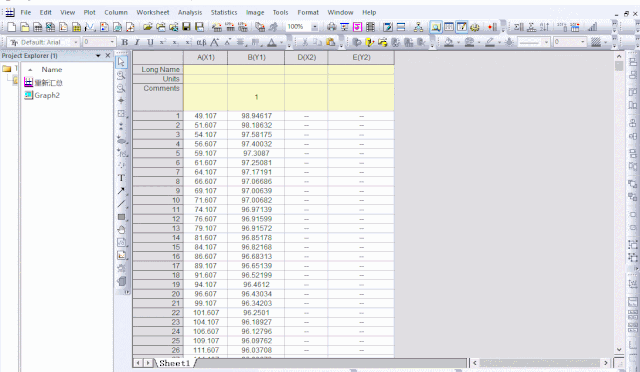Select the Text tool
Image resolution: width=640 pixels, height=372 pixels.
point(121,178)
